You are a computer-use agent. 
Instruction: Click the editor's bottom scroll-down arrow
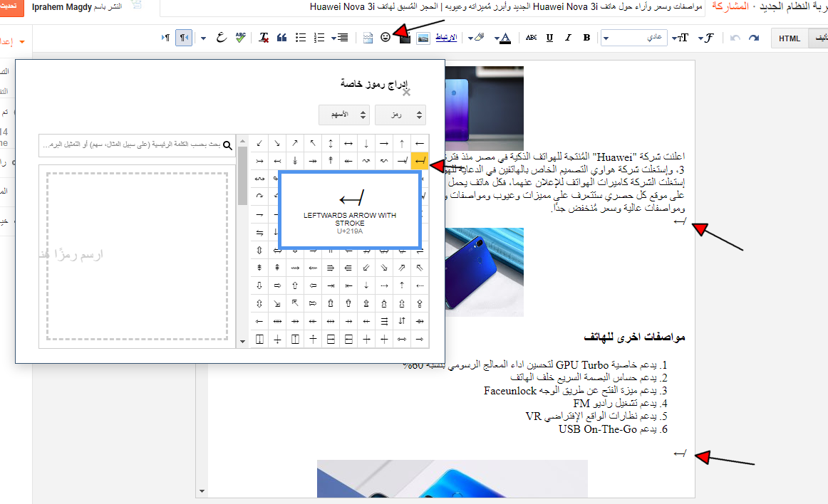click(202, 491)
